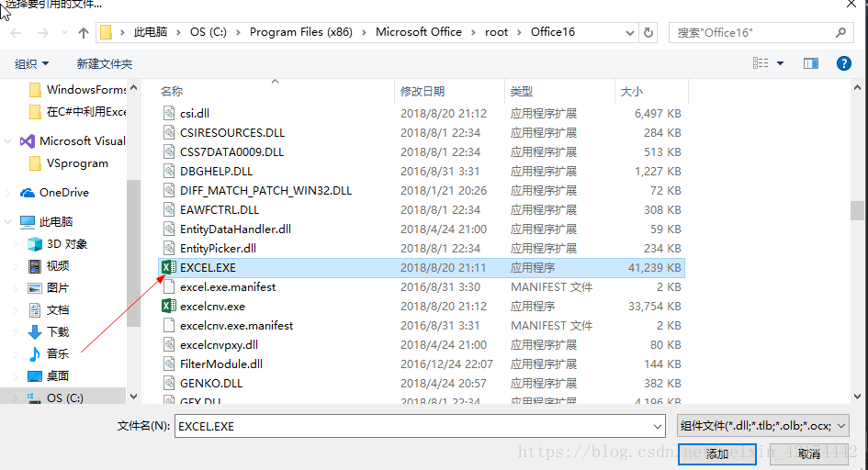Select 此电脑 in the sidebar
Image resolution: width=868 pixels, height=470 pixels.
point(47,222)
